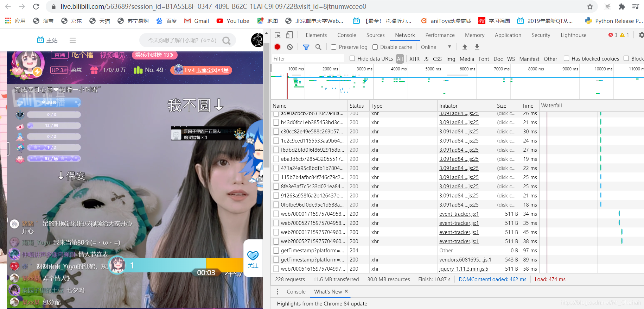Select the b43d0fcc1eb385453bd3c request row

pos(457,122)
